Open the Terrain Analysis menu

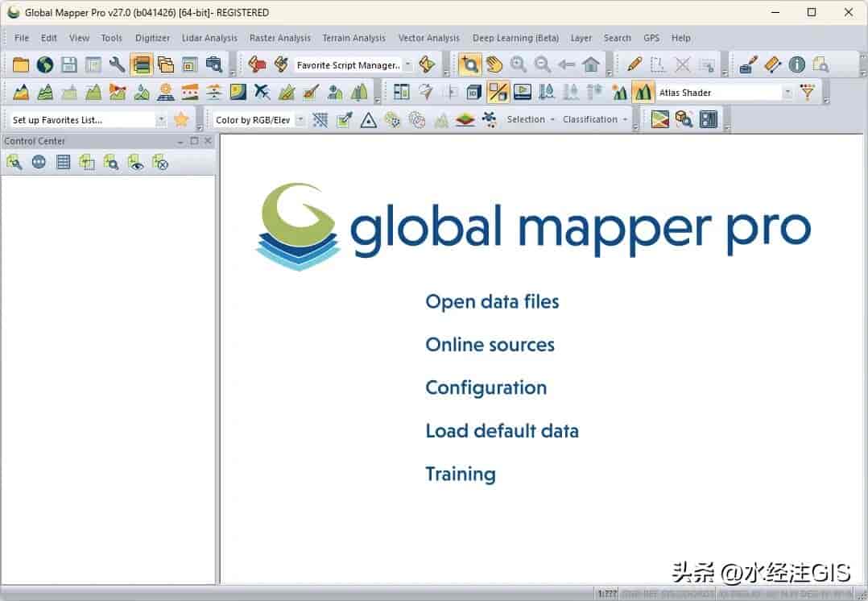353,38
